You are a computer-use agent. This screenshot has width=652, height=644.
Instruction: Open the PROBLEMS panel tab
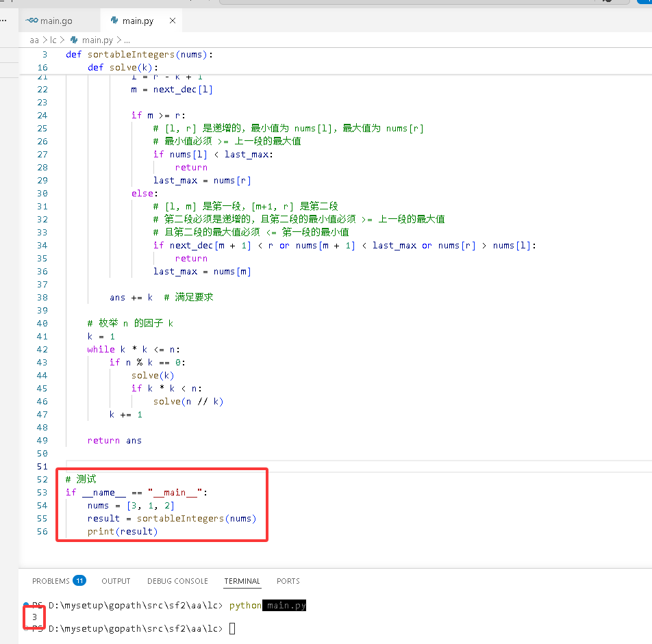click(51, 581)
